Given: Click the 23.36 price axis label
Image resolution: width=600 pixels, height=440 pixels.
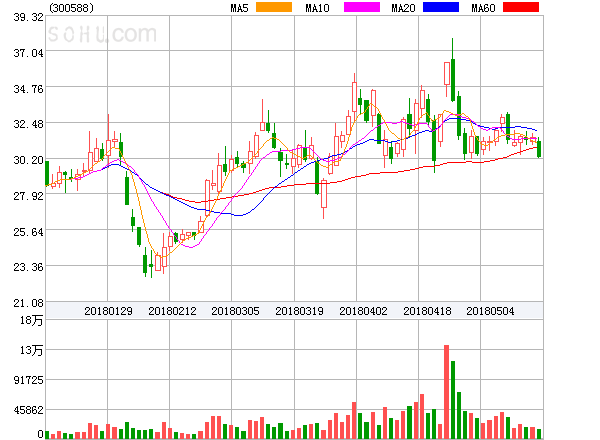Looking at the screenshot, I should point(28,267).
